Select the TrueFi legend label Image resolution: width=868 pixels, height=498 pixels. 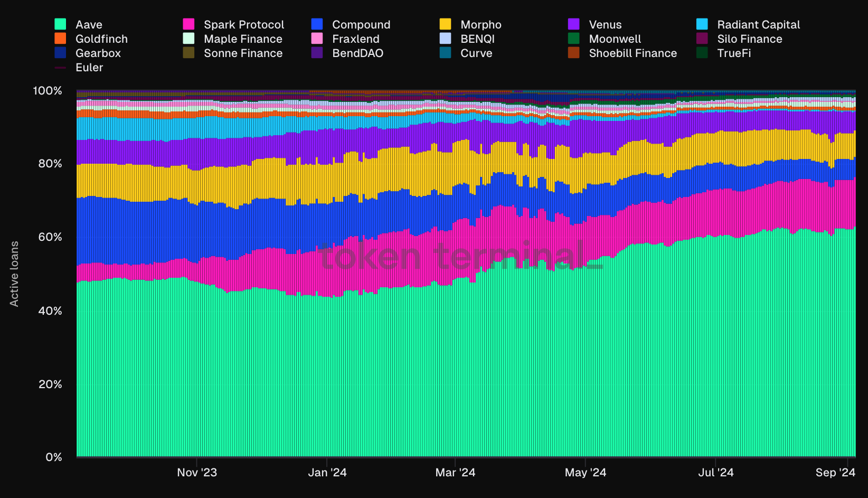(x=734, y=53)
